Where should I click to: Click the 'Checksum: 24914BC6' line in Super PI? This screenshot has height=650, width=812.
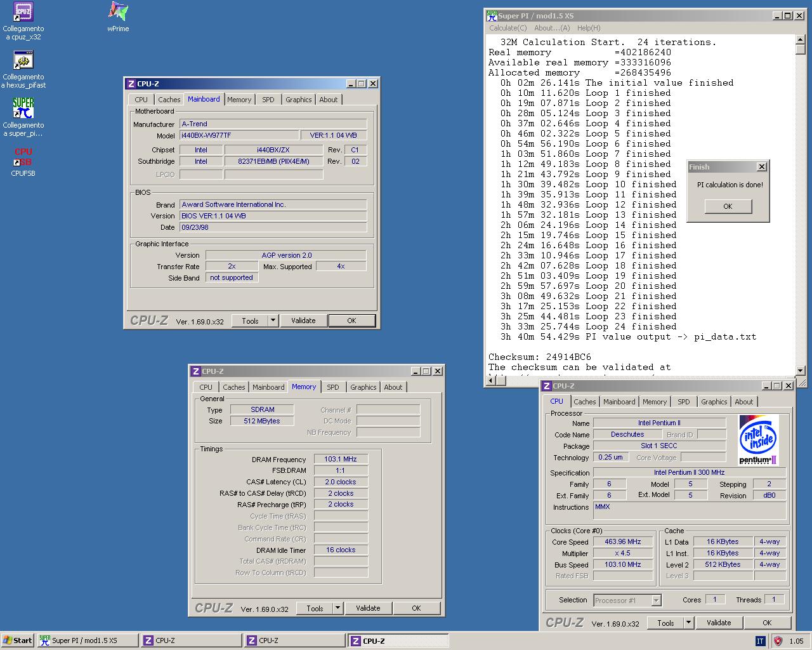point(540,357)
